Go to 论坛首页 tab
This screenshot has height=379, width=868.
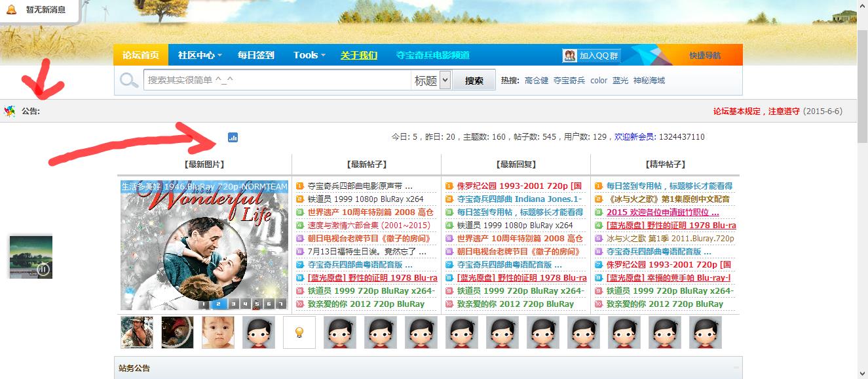(141, 55)
